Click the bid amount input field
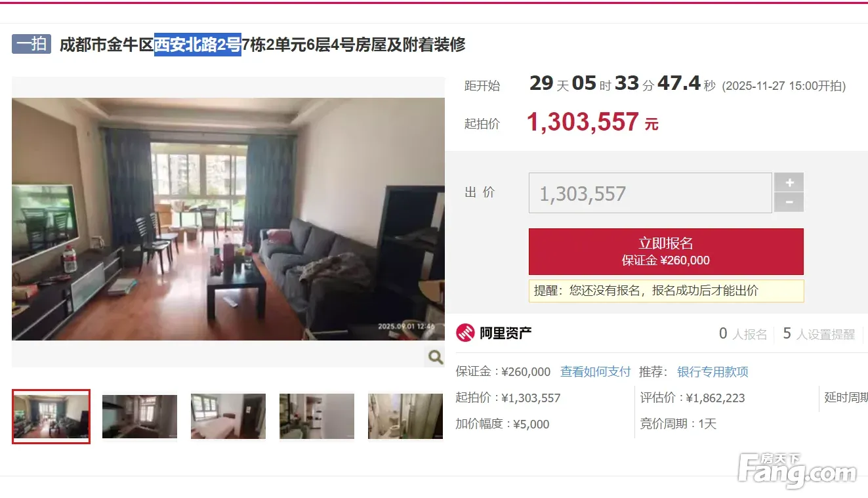Image resolution: width=868 pixels, height=498 pixels. pos(650,193)
